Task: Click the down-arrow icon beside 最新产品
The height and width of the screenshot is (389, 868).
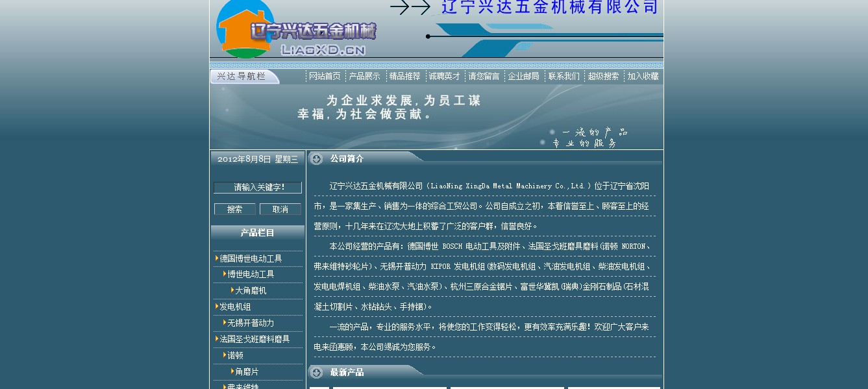Action: [316, 373]
